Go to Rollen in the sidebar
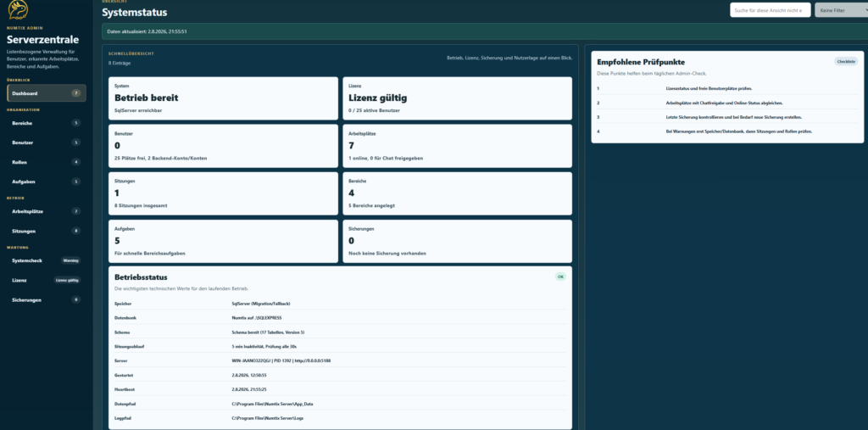Screen dimensions: 868x430 (47, 162)
